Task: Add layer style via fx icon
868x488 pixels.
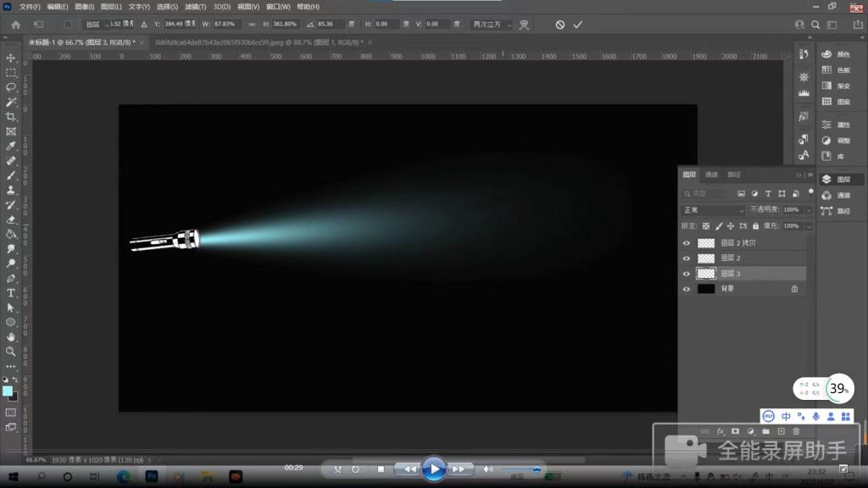Action: (721, 431)
